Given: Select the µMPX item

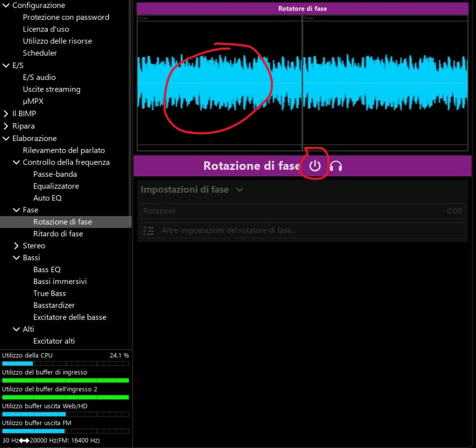Looking at the screenshot, I should tap(33, 101).
